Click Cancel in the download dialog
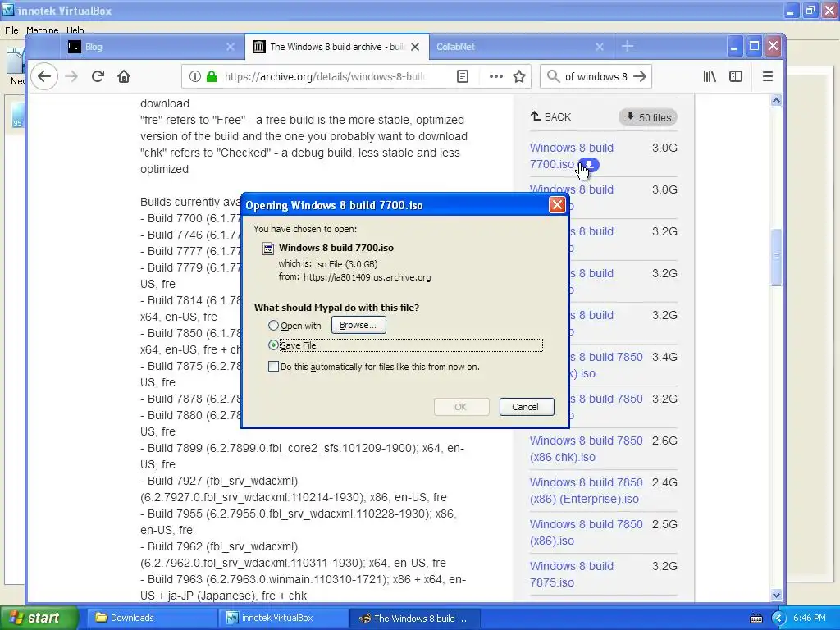 click(527, 407)
